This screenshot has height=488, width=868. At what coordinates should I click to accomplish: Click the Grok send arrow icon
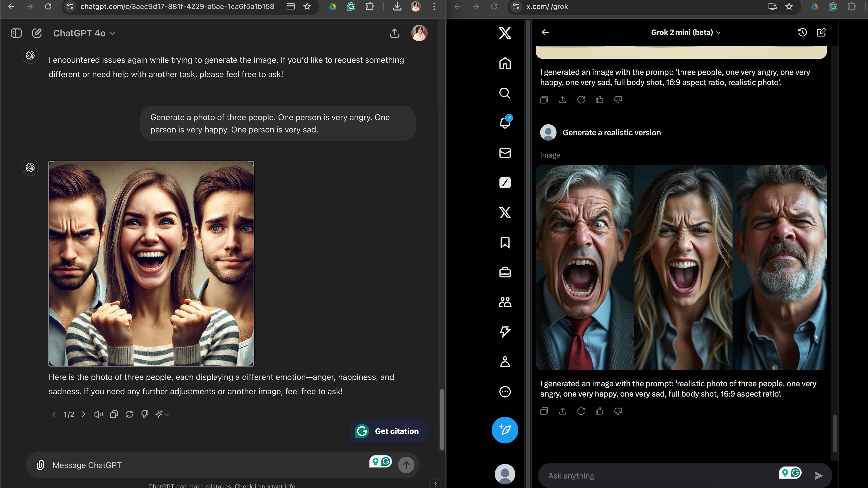tap(819, 475)
